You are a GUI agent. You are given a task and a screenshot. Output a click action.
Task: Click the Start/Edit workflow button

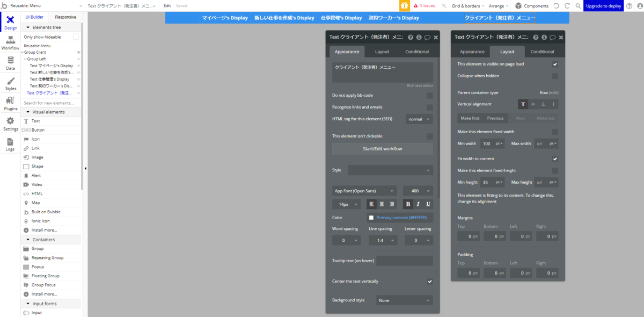click(383, 149)
